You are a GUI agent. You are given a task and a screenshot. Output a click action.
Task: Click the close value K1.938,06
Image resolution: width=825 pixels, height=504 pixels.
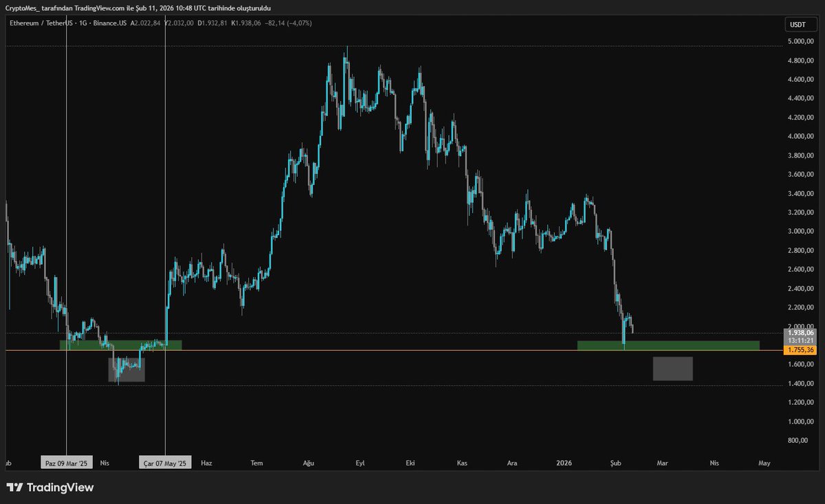(x=247, y=23)
